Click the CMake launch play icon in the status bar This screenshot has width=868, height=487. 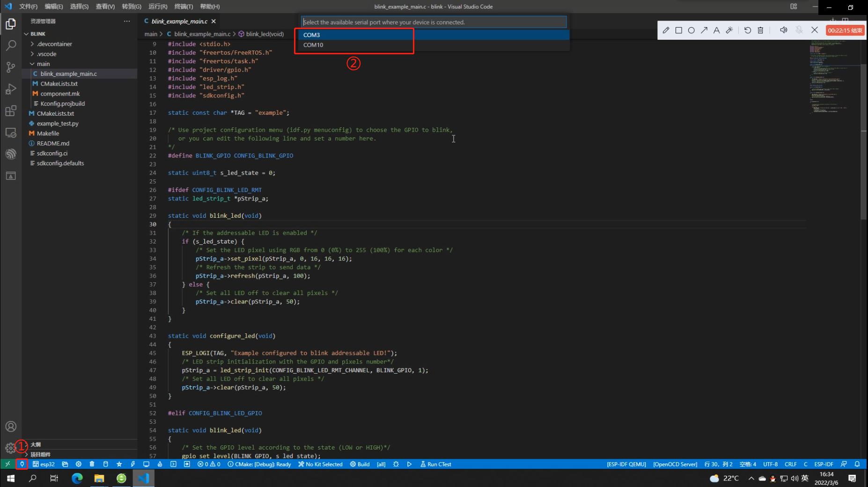[409, 464]
